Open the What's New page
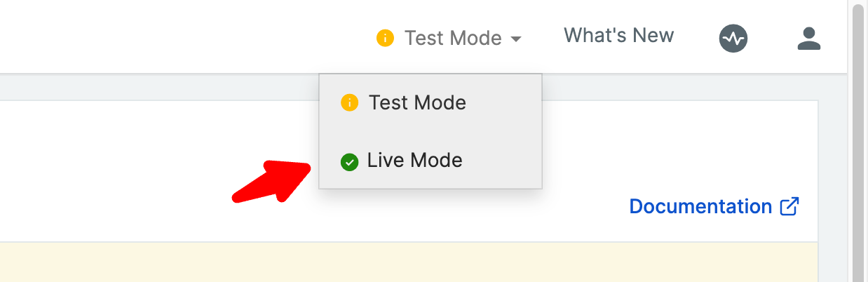The width and height of the screenshot is (868, 282). 618,35
